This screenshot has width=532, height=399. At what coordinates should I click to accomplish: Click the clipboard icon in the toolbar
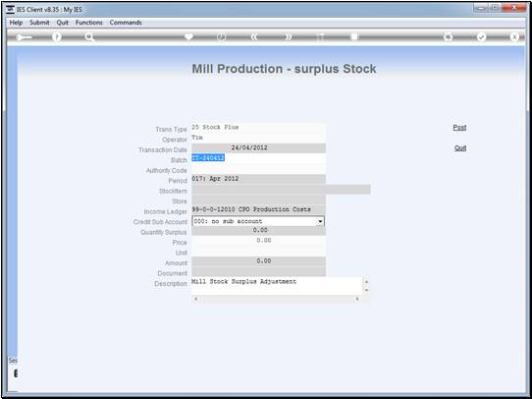click(354, 36)
